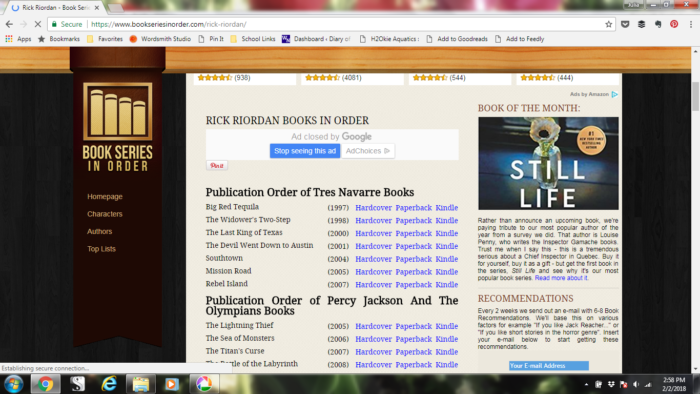Click Stop seeing this ad button
This screenshot has width=700, height=394.
click(x=305, y=151)
